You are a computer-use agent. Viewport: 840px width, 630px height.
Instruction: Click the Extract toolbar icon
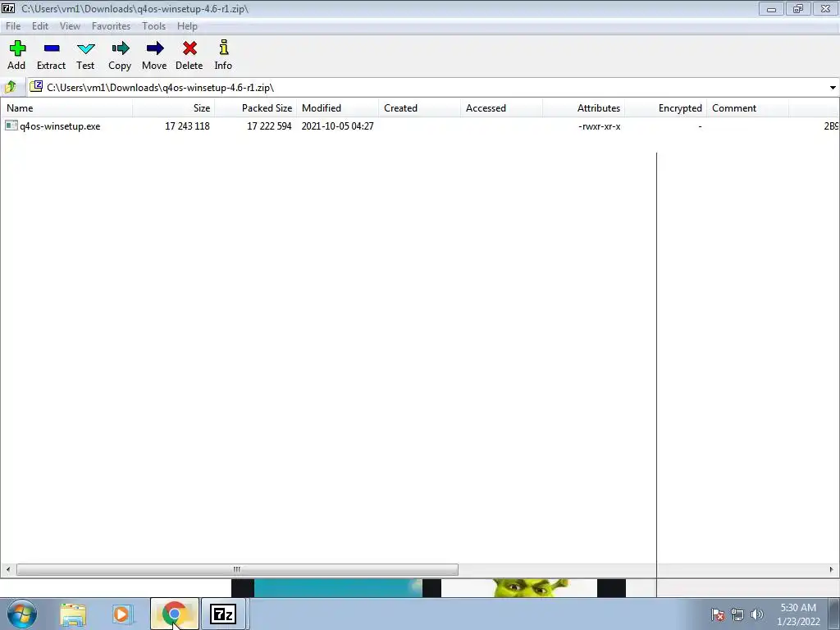click(x=52, y=48)
